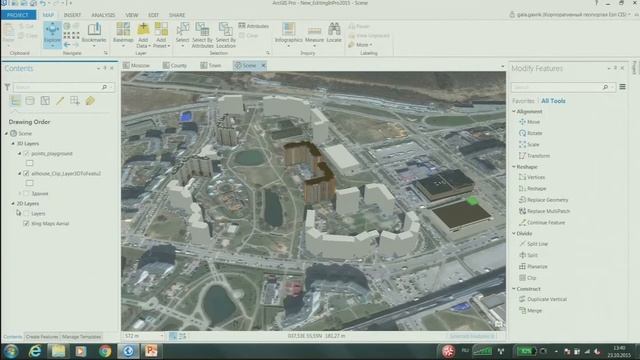
Task: Collapse the Scene node in Contents
Action: [x=7, y=133]
